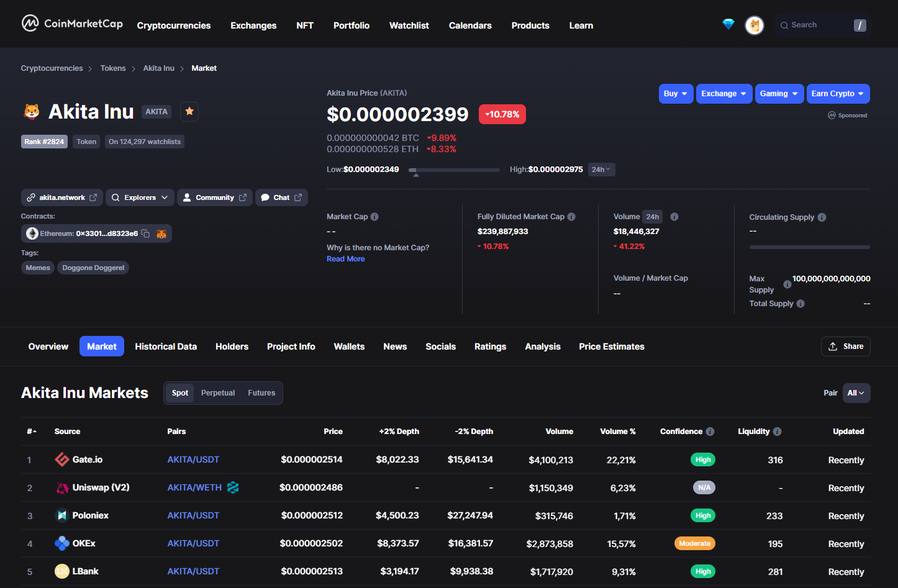Screen dimensions: 898x588
Task: Open the Watchlist nav item
Action: [409, 25]
